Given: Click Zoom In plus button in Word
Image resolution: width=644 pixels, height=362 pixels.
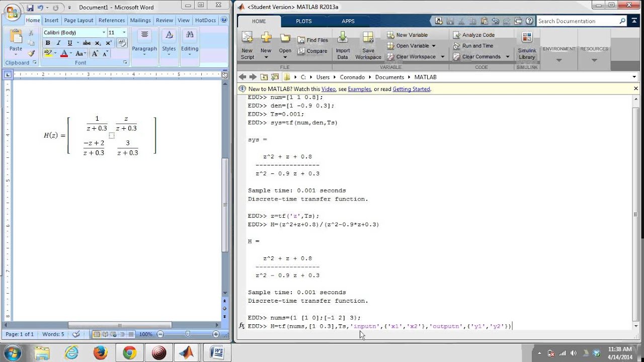Looking at the screenshot, I should coord(216,334).
